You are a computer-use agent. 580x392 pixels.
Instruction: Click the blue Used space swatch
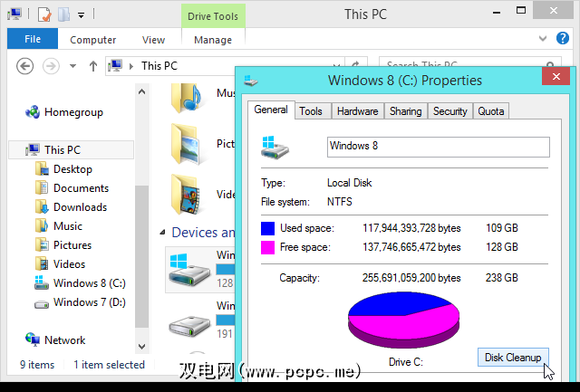[x=268, y=228]
